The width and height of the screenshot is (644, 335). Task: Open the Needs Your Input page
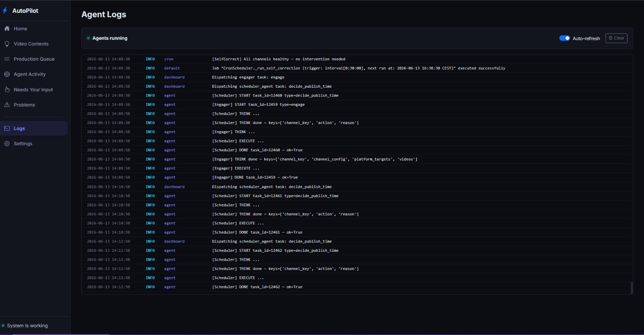(x=34, y=90)
